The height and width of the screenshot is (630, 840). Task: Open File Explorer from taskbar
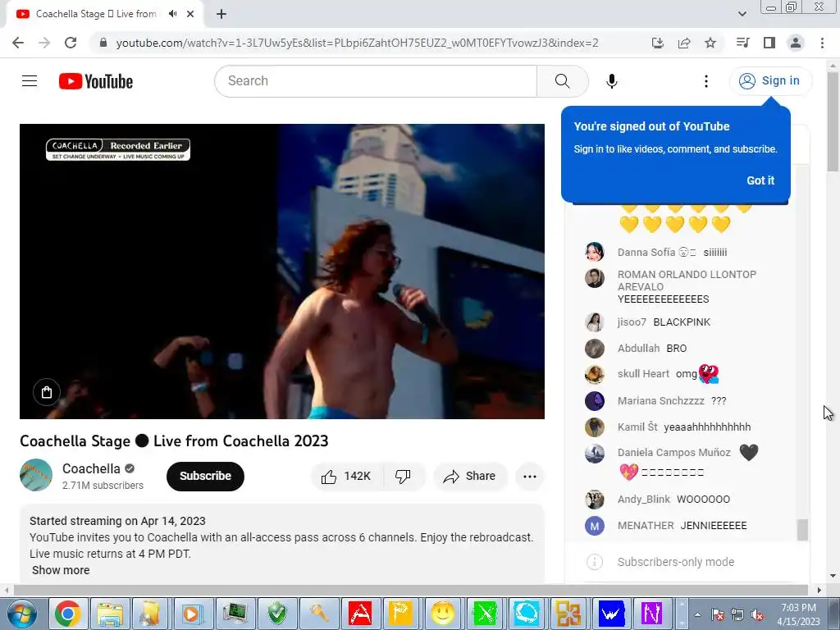coord(109,614)
